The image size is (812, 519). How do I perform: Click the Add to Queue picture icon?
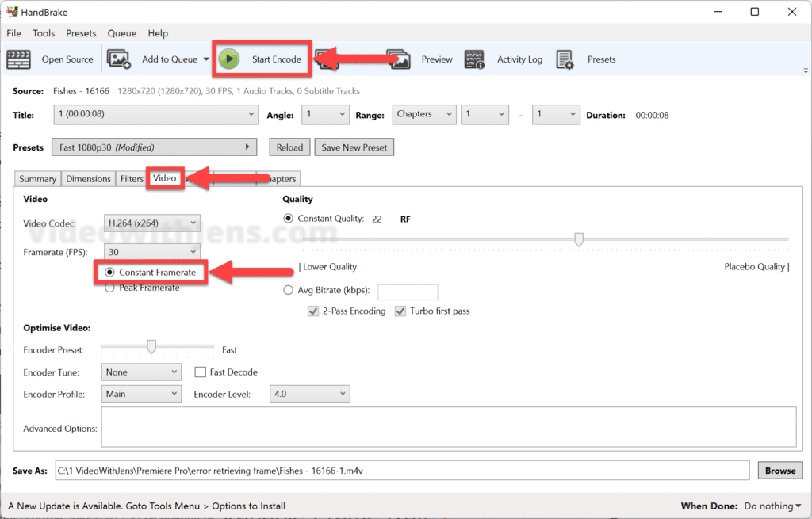pos(119,59)
